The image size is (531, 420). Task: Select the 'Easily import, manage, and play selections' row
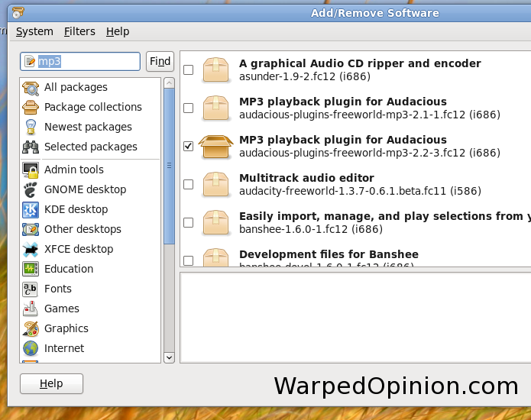click(355, 223)
